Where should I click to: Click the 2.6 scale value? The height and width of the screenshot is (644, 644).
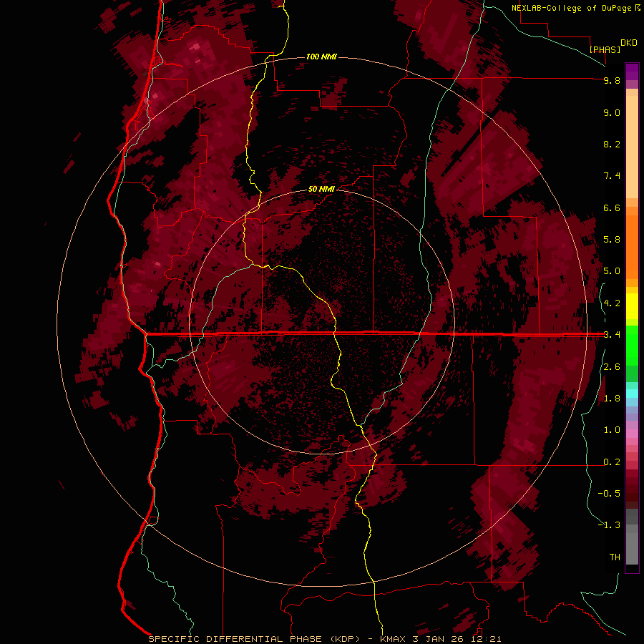[x=612, y=367]
